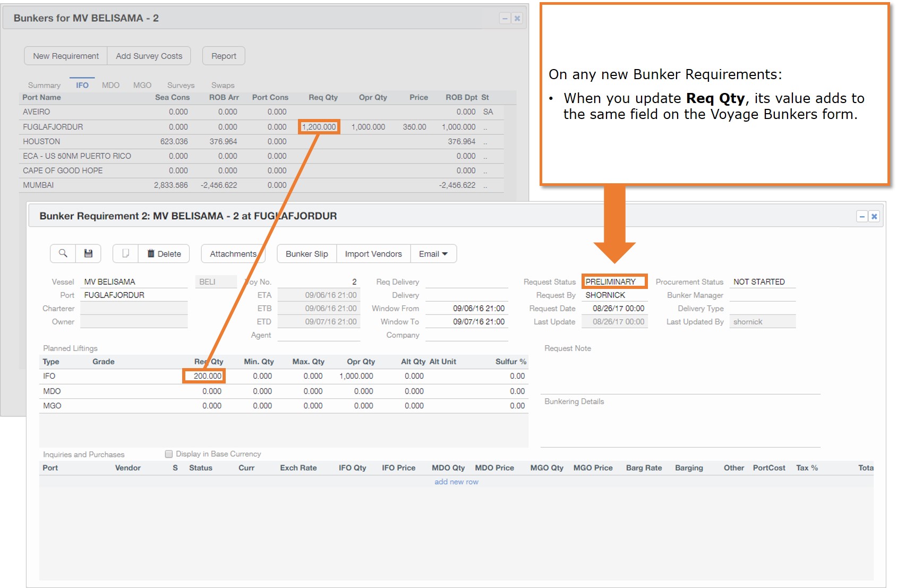Minimize the Bunkers for MV BELISAMA window
Screen dimensions: 897x588
tap(505, 19)
